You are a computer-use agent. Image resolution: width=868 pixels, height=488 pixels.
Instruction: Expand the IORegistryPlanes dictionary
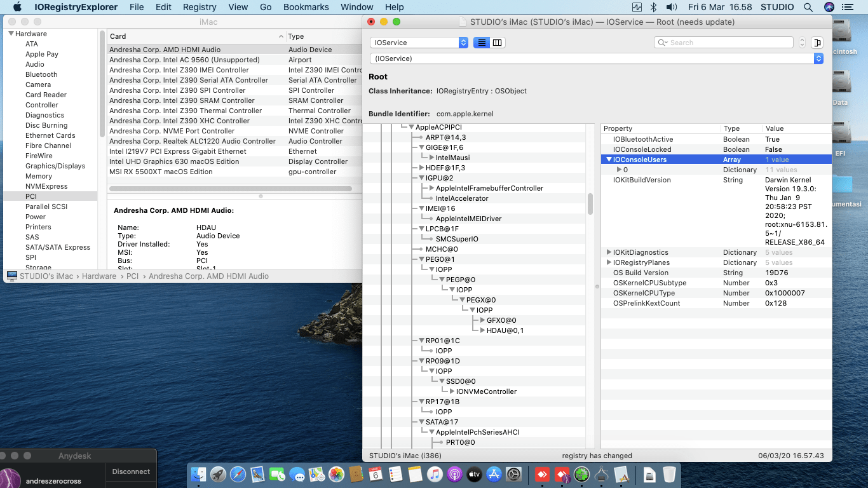pos(609,262)
